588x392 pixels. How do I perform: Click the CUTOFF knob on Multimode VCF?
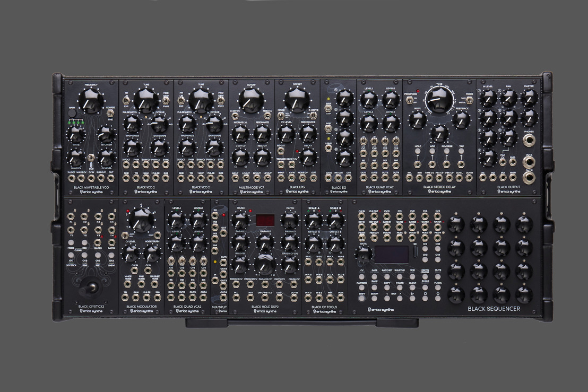[251, 100]
